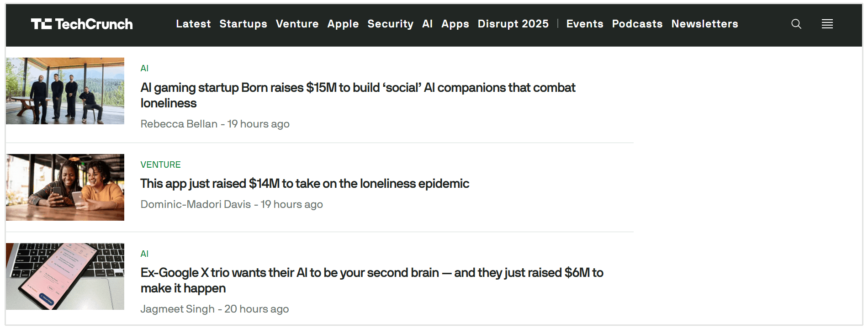The width and height of the screenshot is (868, 329).
Task: Open the Newsletters page
Action: click(x=704, y=24)
